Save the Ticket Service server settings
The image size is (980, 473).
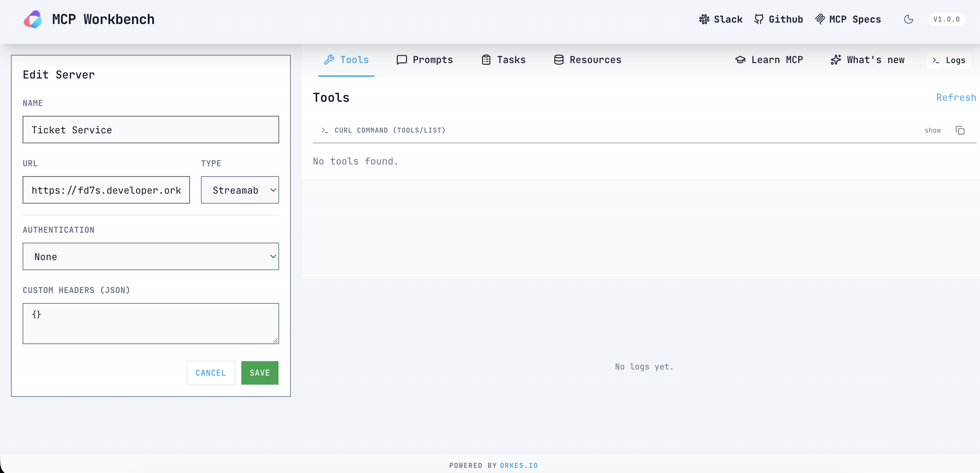pyautogui.click(x=260, y=373)
